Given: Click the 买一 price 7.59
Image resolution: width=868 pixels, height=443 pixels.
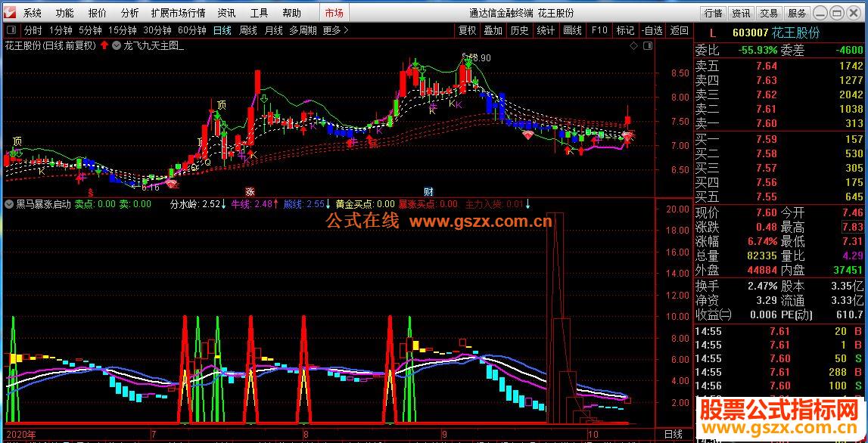Looking at the screenshot, I should pos(767,139).
